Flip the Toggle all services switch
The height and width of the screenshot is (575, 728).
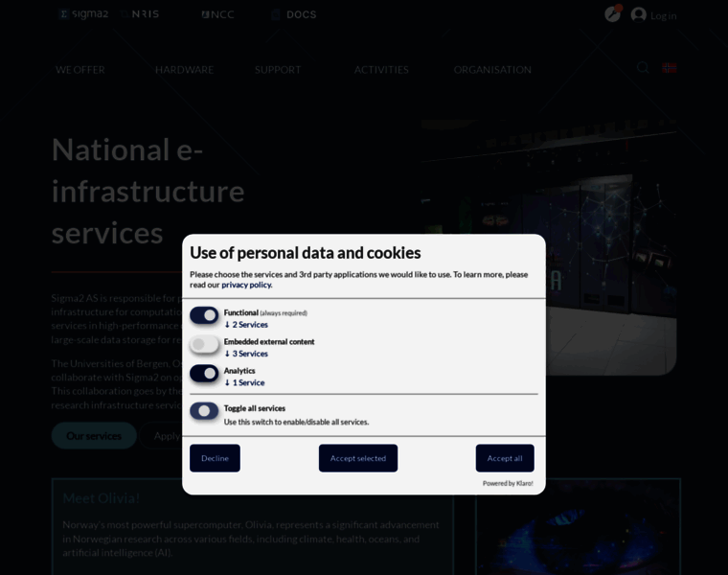[x=204, y=410]
